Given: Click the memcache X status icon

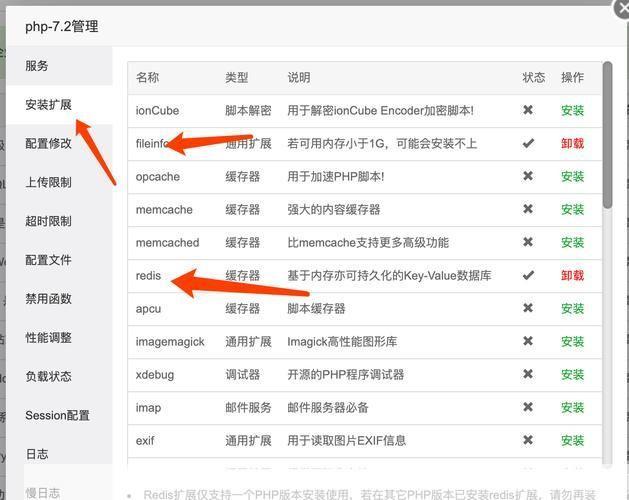Looking at the screenshot, I should point(528,209).
